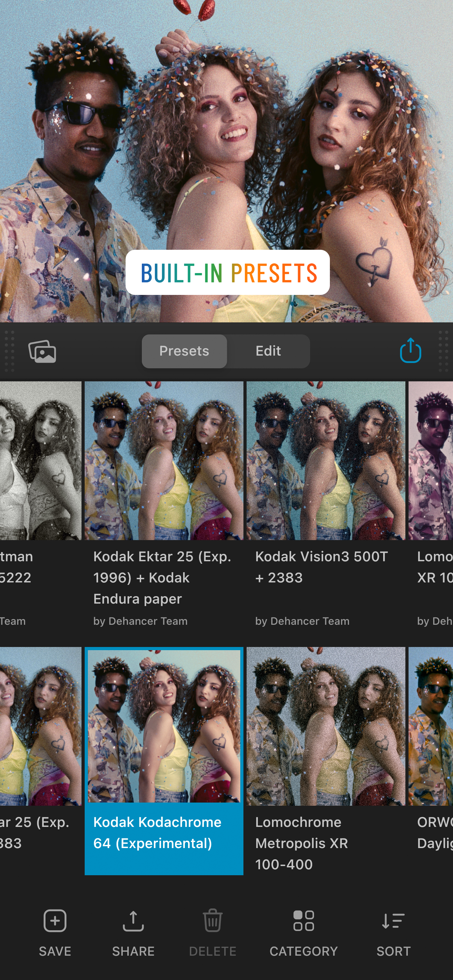Select Kodak Vision3 500T + 2383 thumbnail
The image size is (453, 980).
click(326, 461)
